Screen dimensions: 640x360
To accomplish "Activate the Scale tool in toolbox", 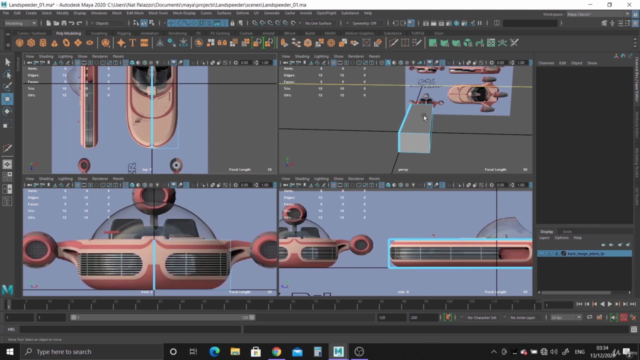I will tap(7, 124).
